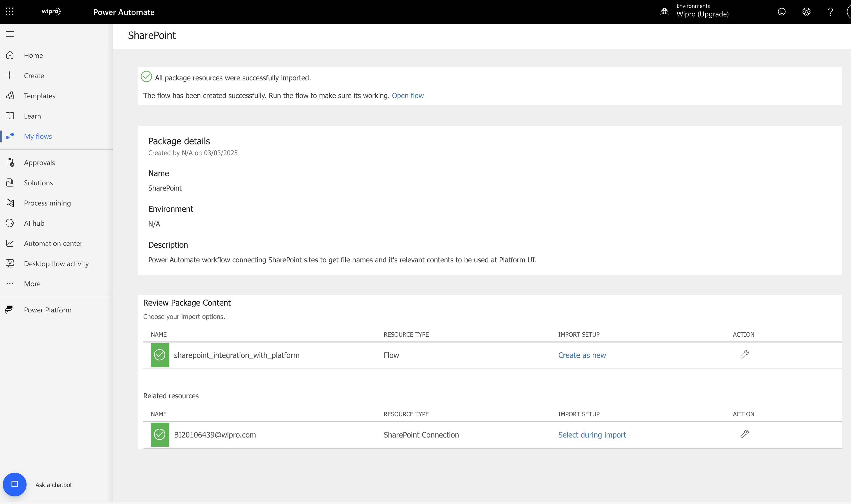851x504 pixels.
Task: Click the Review Package Content heading
Action: 187,303
